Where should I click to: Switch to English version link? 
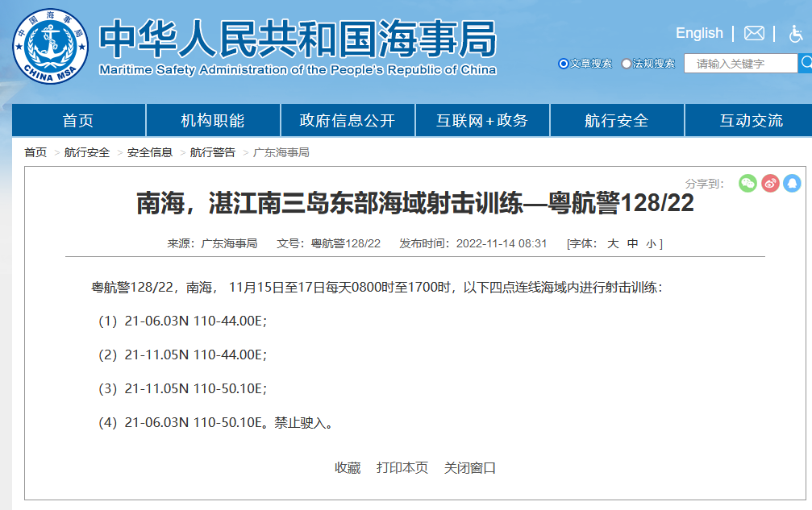[699, 33]
